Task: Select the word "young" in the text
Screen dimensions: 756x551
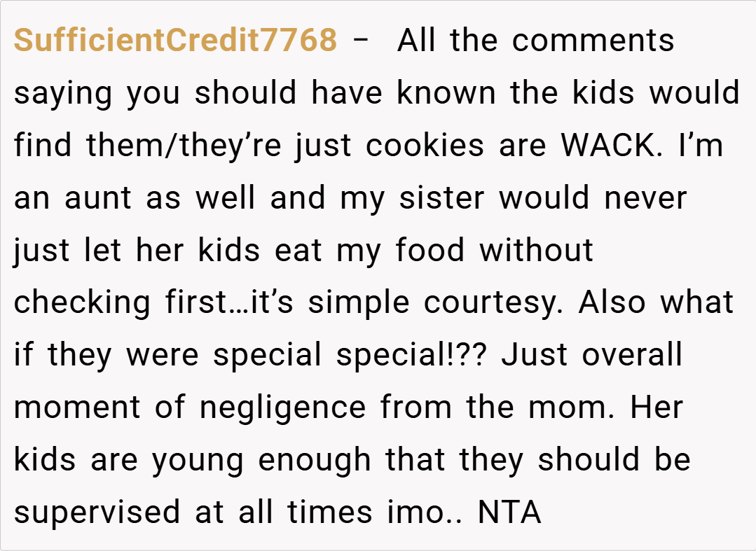Action: pyautogui.click(x=199, y=461)
